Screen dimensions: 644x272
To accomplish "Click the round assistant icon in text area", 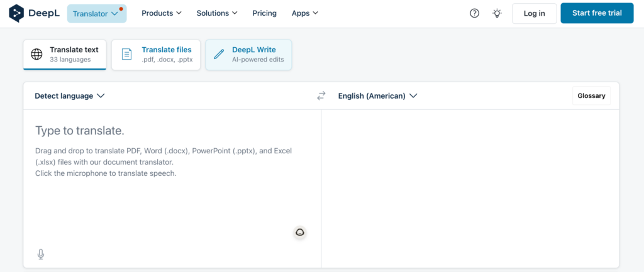I will pyautogui.click(x=300, y=232).
